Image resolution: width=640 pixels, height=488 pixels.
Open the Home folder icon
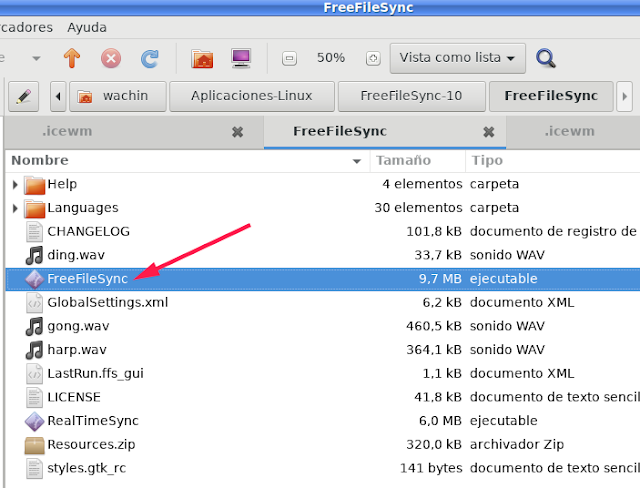[x=202, y=58]
